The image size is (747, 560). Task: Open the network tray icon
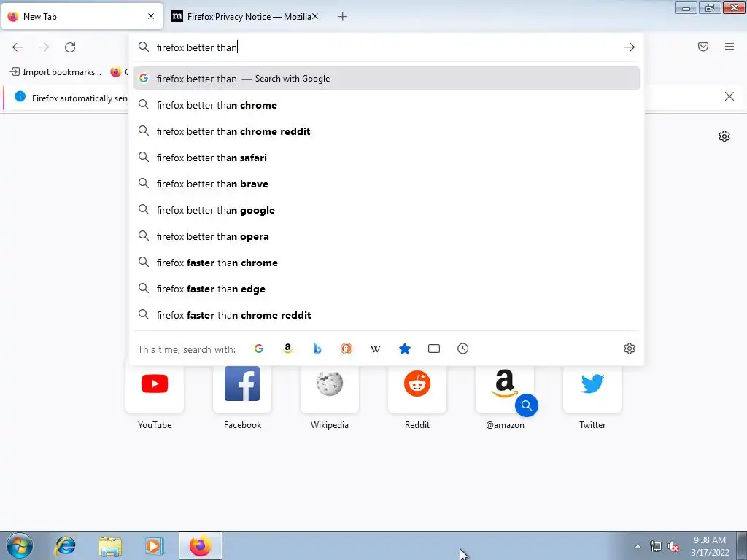656,547
